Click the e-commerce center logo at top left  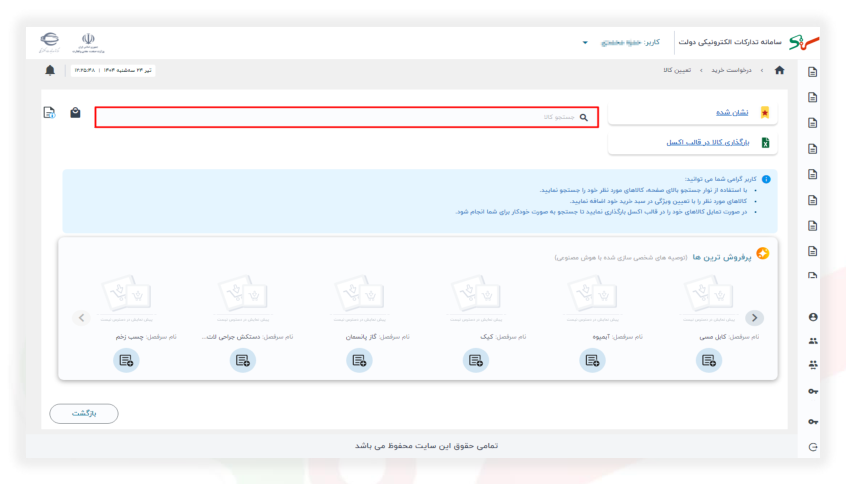(49, 42)
